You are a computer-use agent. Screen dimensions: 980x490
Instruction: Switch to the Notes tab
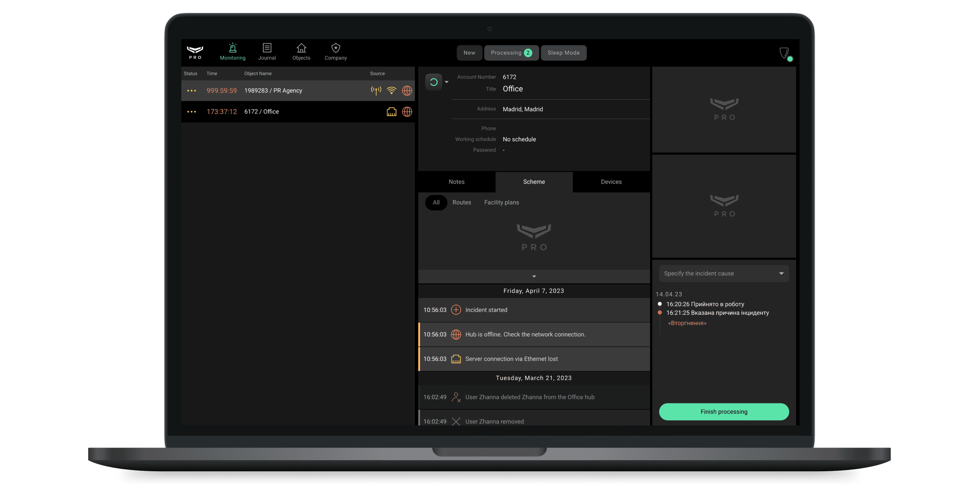point(457,181)
